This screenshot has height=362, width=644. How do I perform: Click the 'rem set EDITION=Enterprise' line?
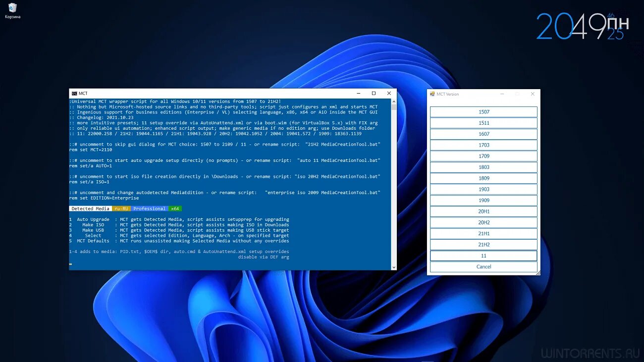tap(104, 198)
